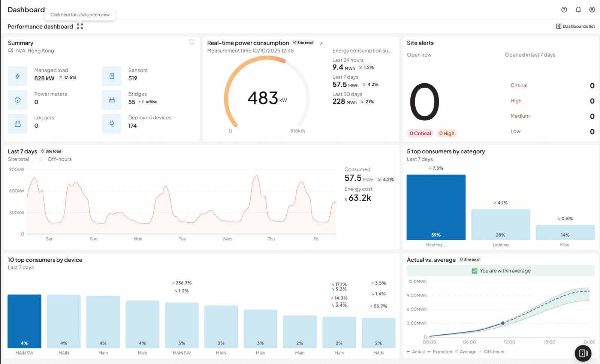Toggle Off-hours legend in Actual vs. average

491,352
